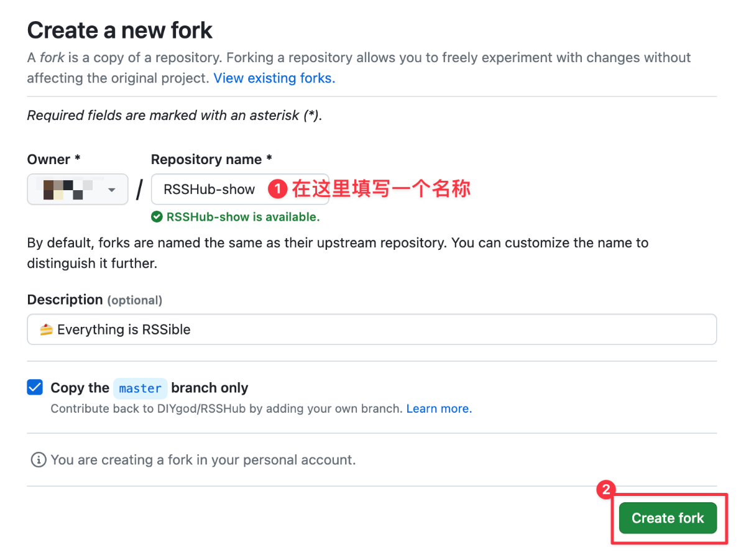Viewport: 746px width, 560px height.
Task: Click the green availability checkmark icon
Action: point(157,217)
